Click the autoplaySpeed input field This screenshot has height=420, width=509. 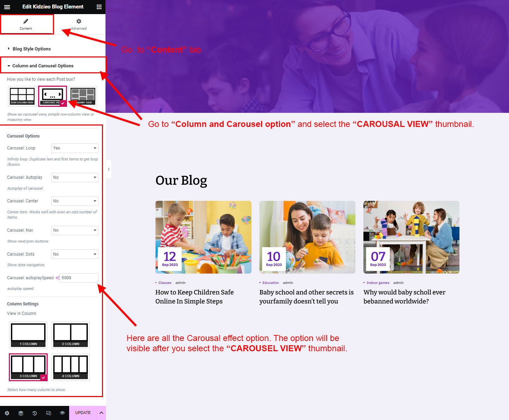pos(79,278)
